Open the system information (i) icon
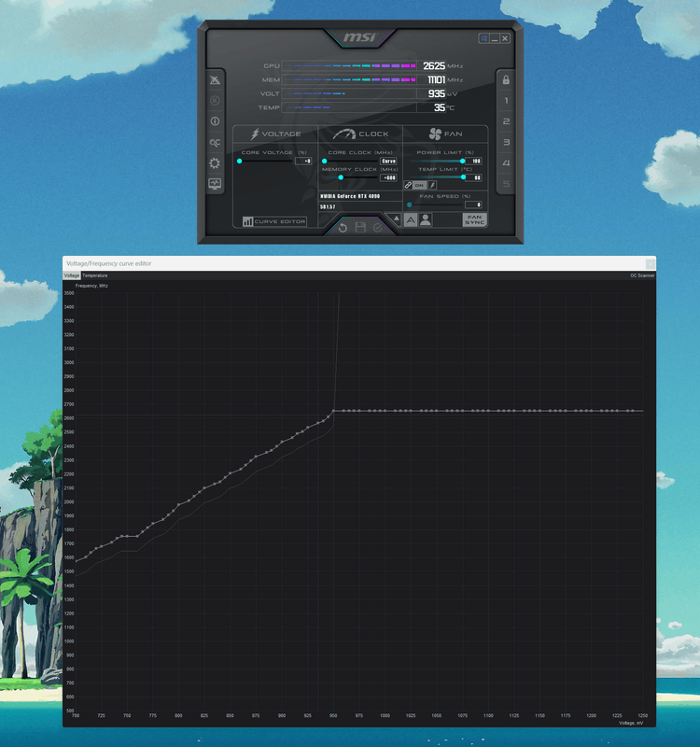 click(215, 121)
